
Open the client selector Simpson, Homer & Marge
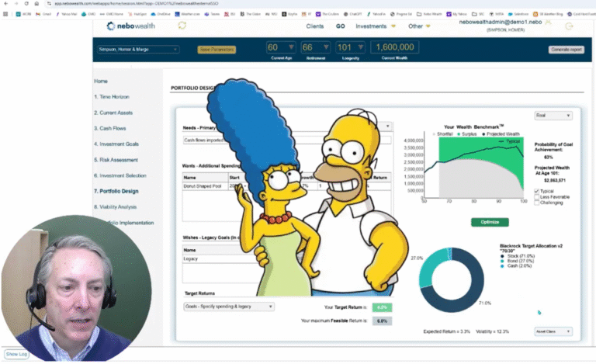(137, 50)
